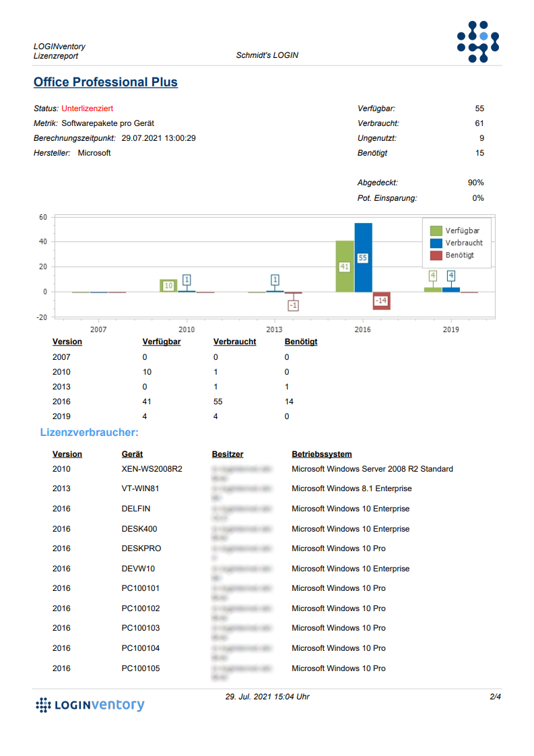Click the blue 2016 Verbraucht bar labeled 55
The width and height of the screenshot is (534, 756).
tap(364, 257)
